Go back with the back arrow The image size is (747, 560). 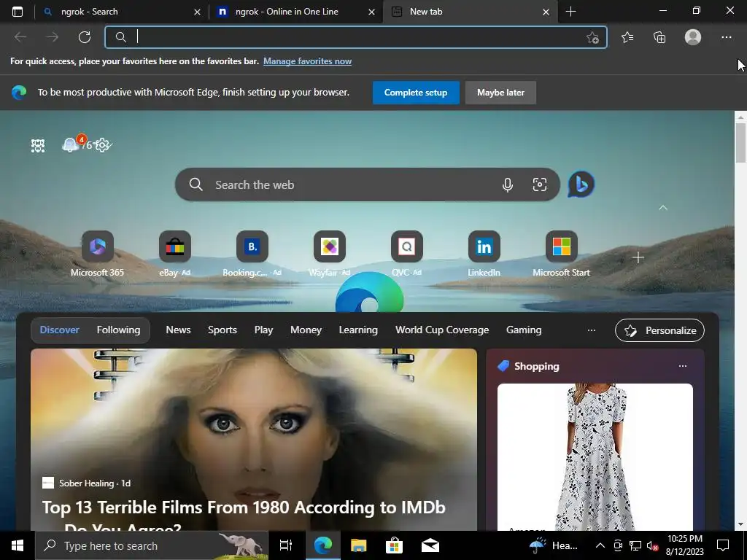tap(20, 37)
